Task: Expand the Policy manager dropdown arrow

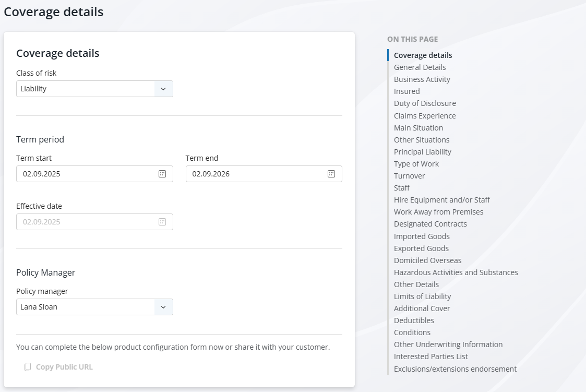Action: tap(163, 307)
